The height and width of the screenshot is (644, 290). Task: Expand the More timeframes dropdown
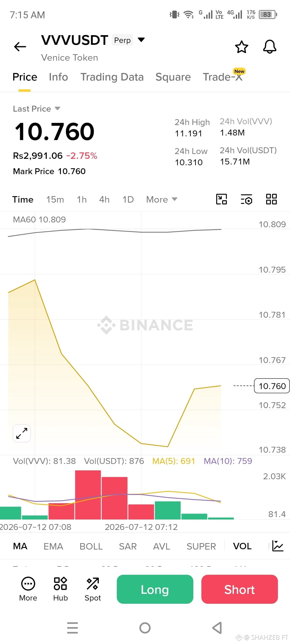[x=162, y=199]
